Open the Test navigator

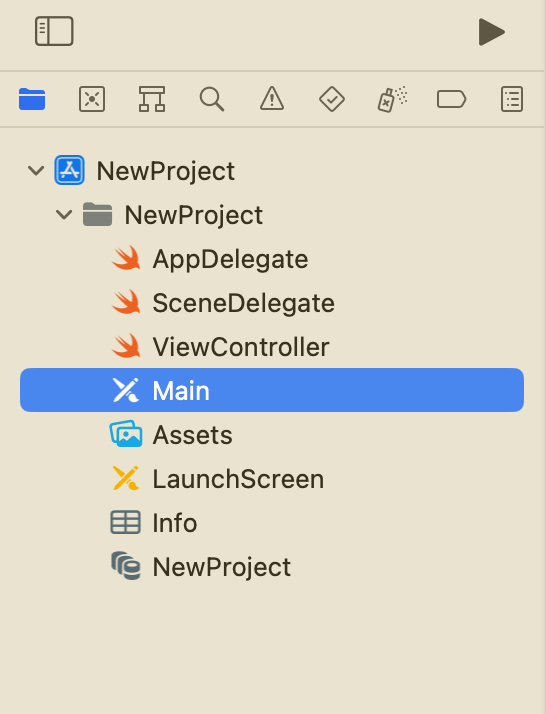point(332,99)
